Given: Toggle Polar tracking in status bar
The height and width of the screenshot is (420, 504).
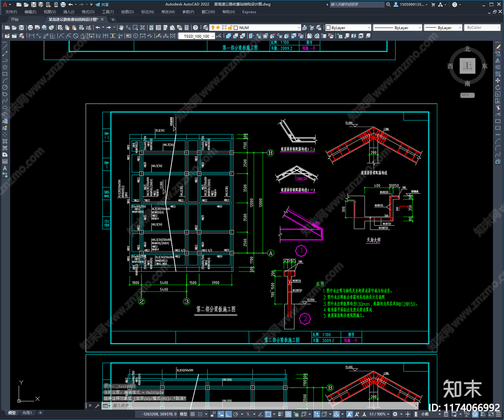Looking at the screenshot, I should 236,414.
